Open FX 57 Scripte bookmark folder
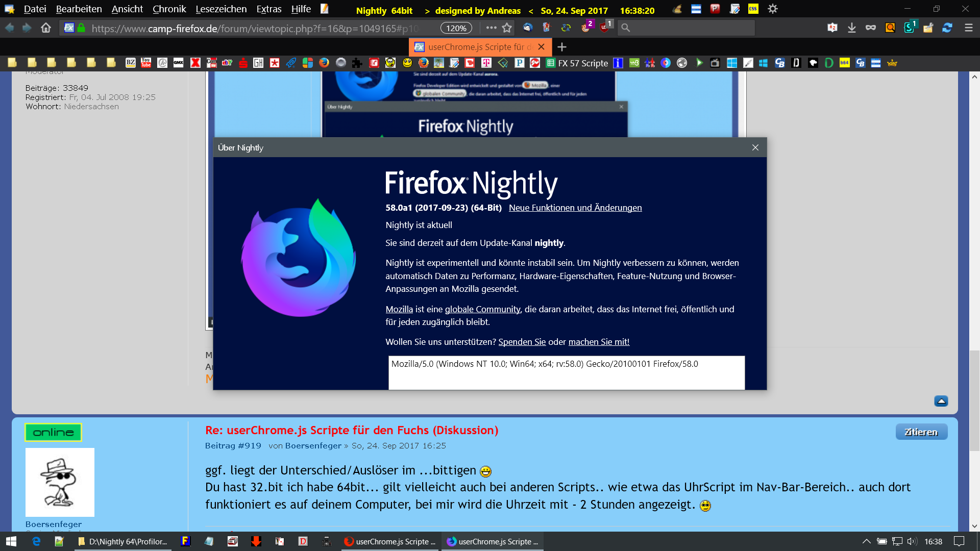This screenshot has height=551, width=980. click(x=577, y=63)
